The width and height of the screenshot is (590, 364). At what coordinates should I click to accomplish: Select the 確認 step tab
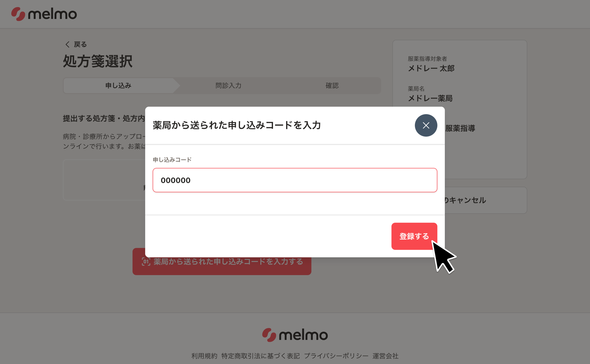332,85
